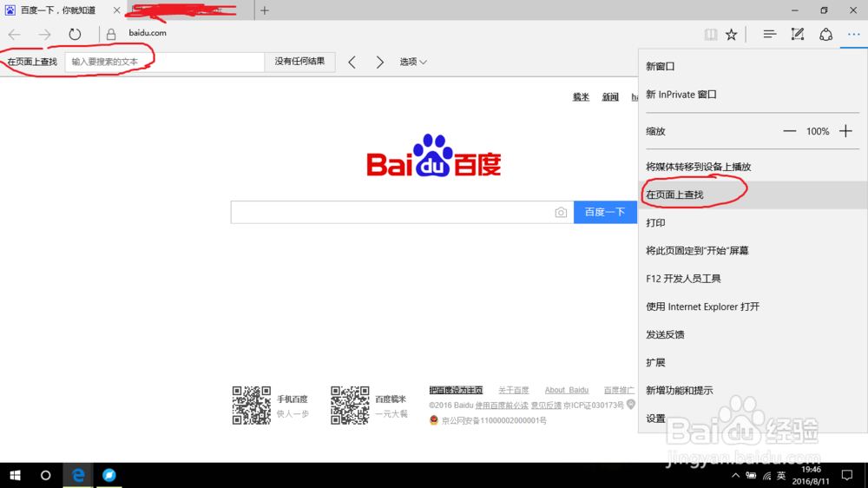Click the 没有任何结果 find status
The height and width of the screenshot is (488, 868).
pyautogui.click(x=299, y=62)
